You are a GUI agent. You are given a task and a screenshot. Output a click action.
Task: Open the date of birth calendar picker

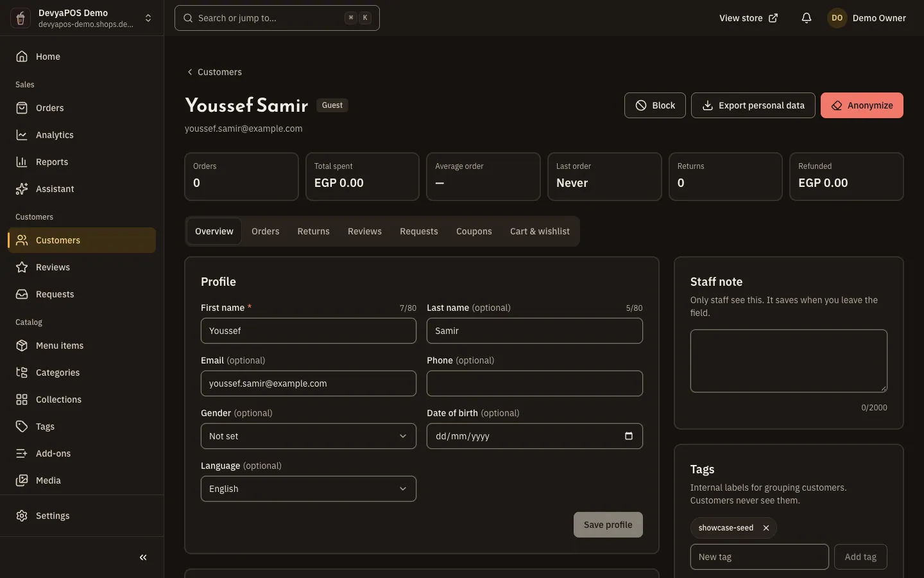[x=629, y=436]
